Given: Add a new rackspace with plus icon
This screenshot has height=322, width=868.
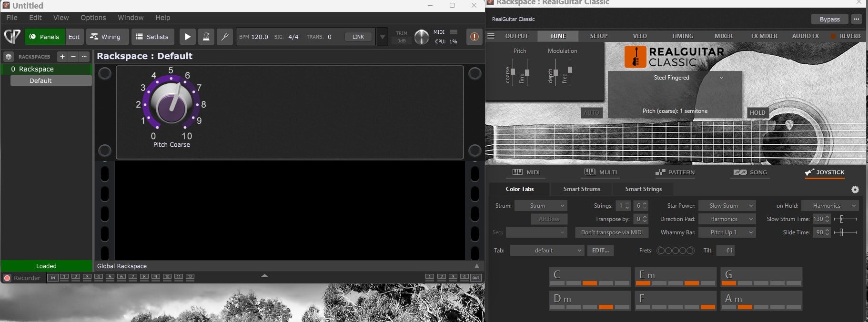Looking at the screenshot, I should pyautogui.click(x=62, y=57).
